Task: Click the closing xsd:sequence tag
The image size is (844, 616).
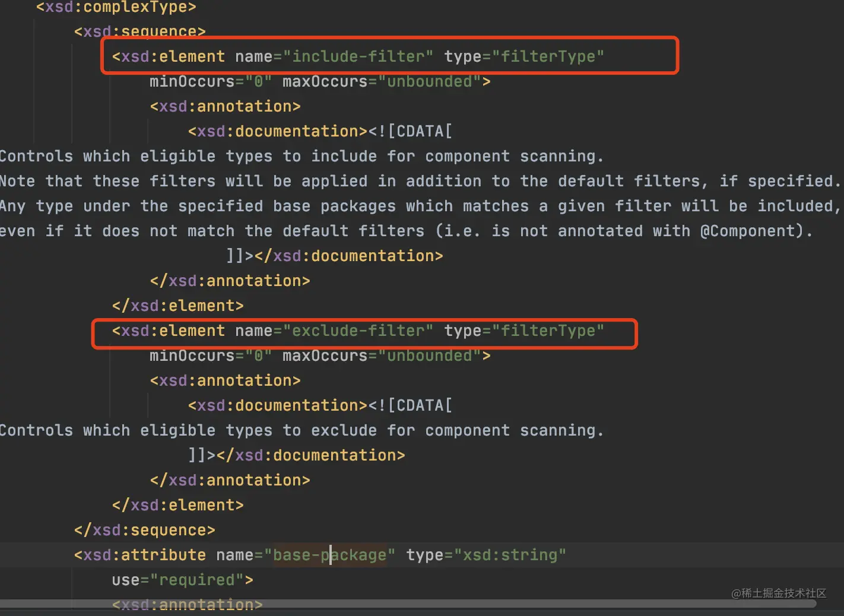Action: coord(144,530)
